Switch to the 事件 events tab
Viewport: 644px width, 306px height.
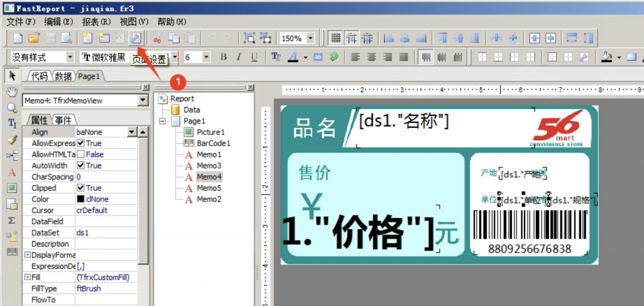tap(63, 120)
